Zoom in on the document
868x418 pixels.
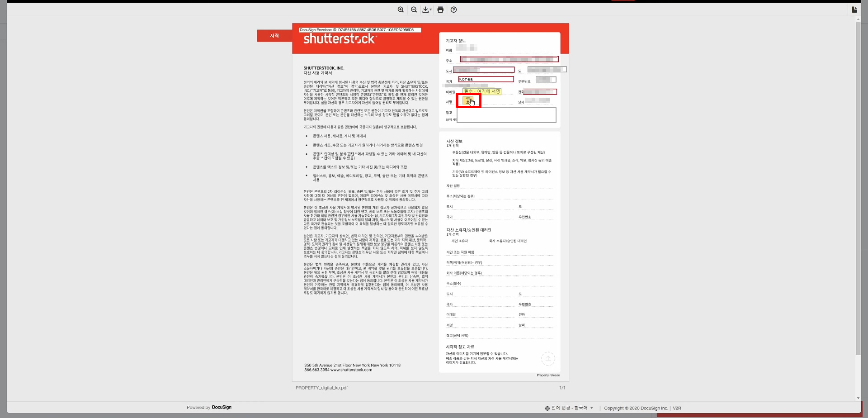401,9
